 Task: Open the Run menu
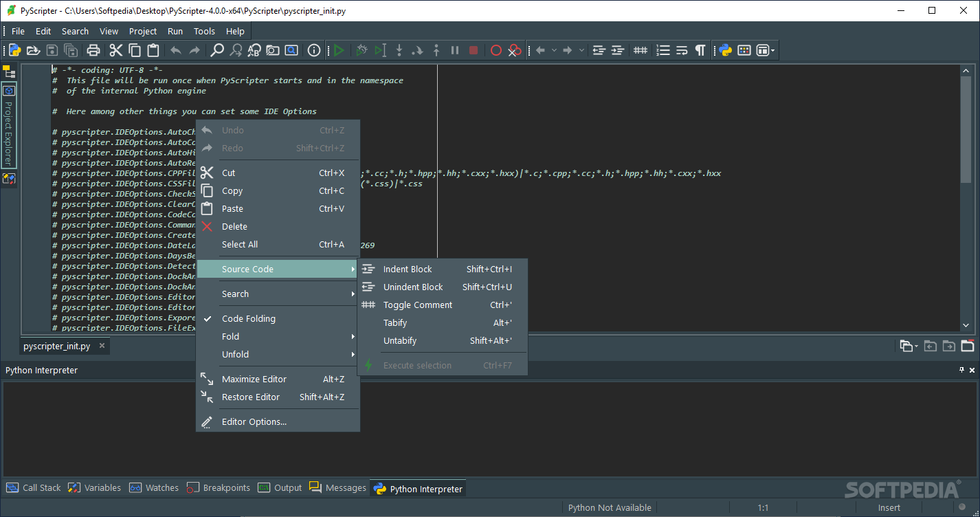pyautogui.click(x=175, y=31)
